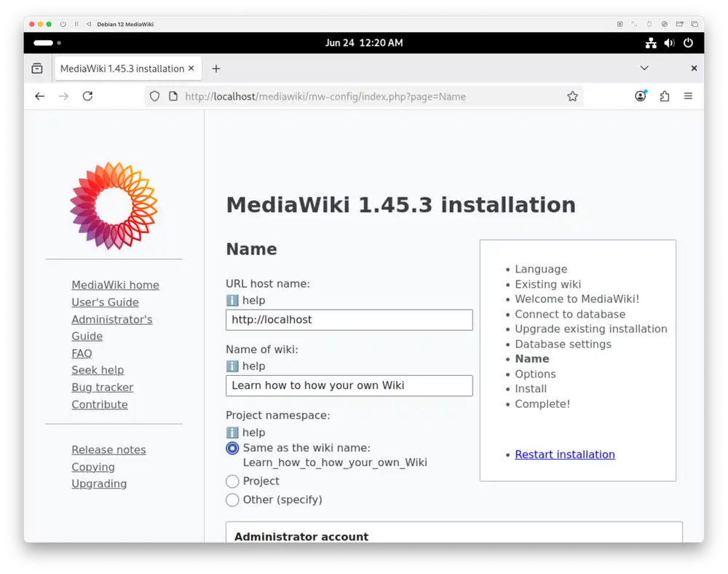Viewport: 728px width, 574px height.
Task: Click 'Complete!' in steps list
Action: pos(542,404)
